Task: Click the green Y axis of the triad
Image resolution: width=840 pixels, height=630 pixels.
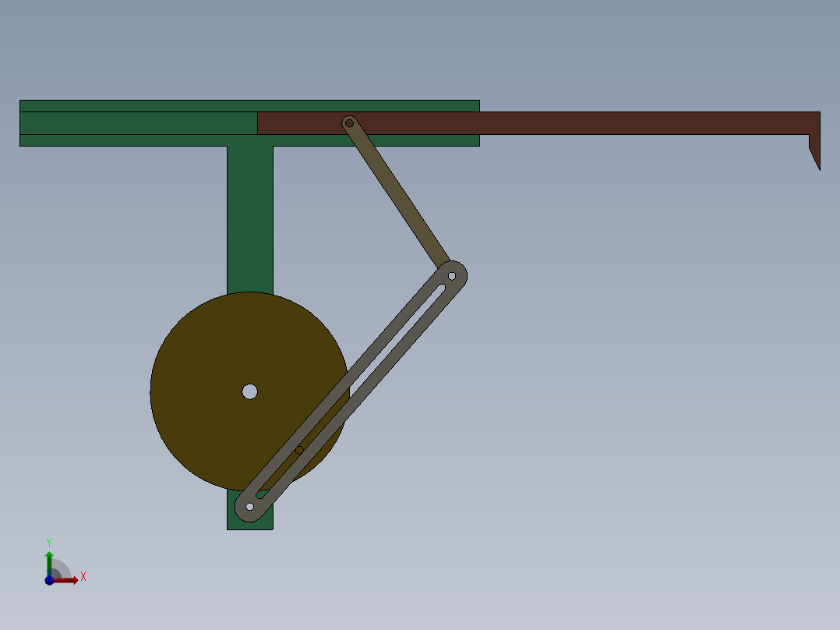Action: (x=49, y=563)
